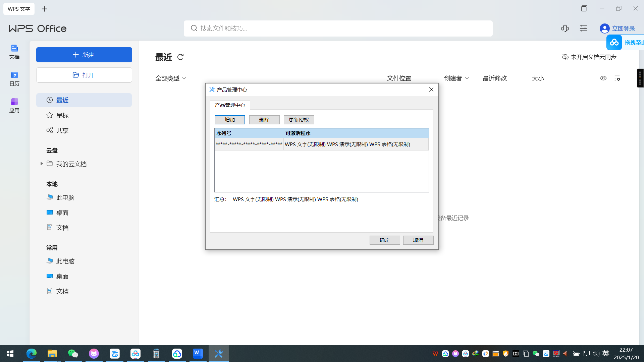Open the customer service headset icon

(x=565, y=28)
